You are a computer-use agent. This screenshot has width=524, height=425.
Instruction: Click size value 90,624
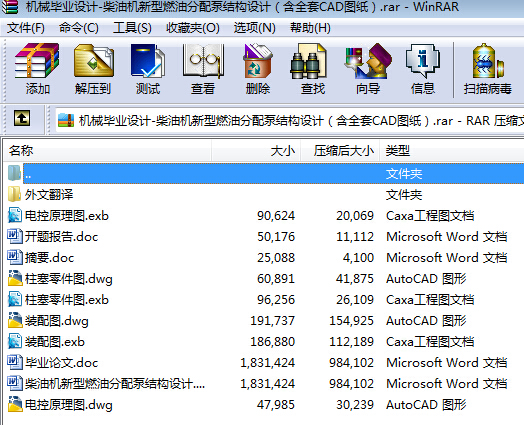tap(276, 216)
